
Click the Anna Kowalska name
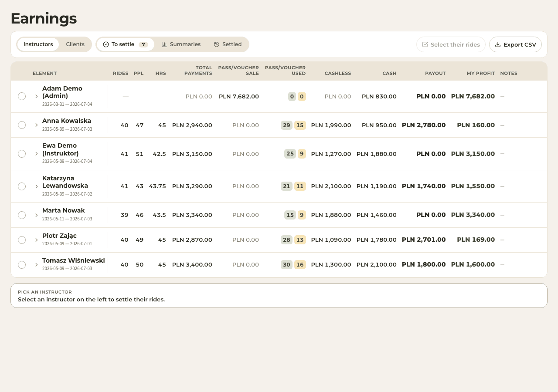[x=67, y=121]
